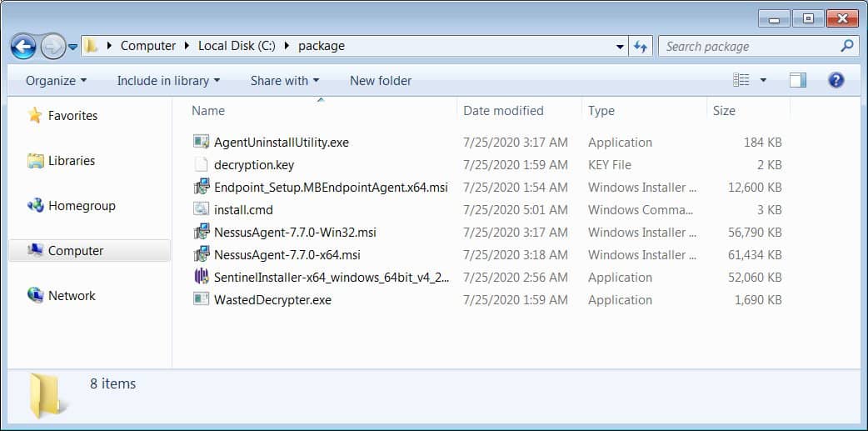Click the install.cmd script icon

point(201,209)
